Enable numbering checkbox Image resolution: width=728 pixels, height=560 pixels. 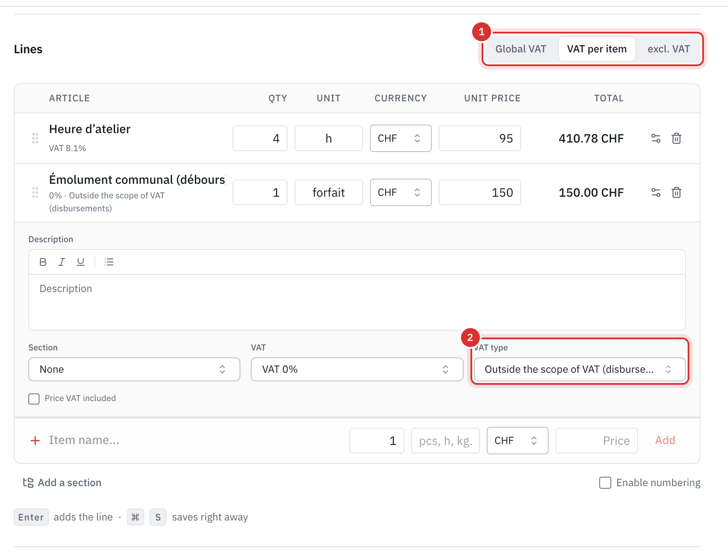click(x=605, y=483)
